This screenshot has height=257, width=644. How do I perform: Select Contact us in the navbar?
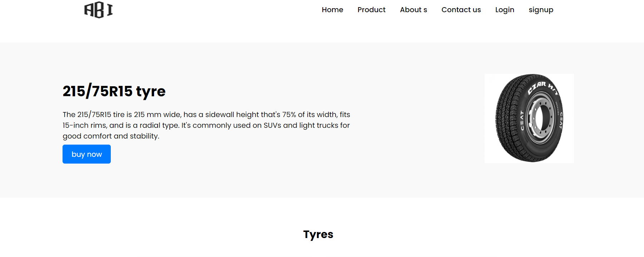click(x=461, y=10)
